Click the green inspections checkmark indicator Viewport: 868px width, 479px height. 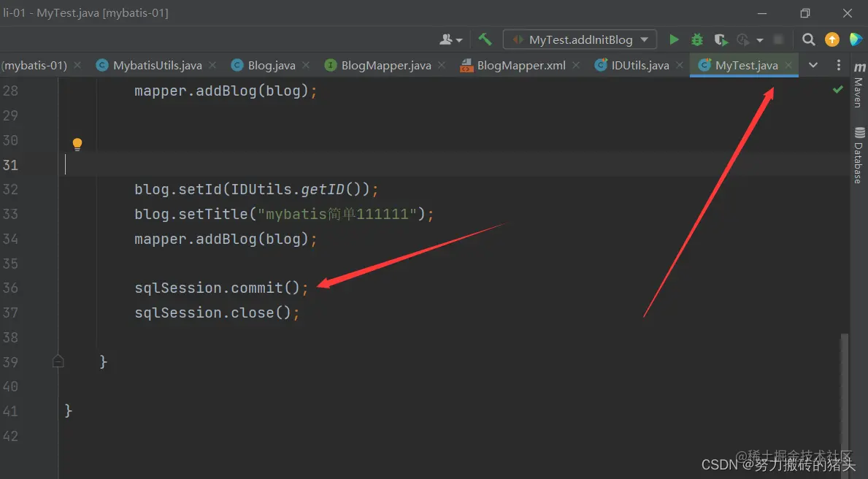tap(838, 89)
